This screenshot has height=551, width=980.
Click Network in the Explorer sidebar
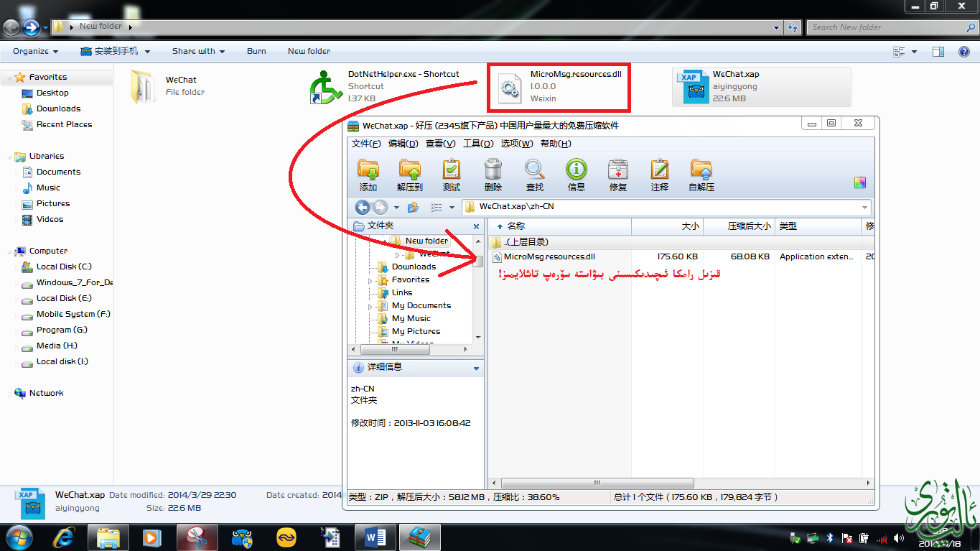click(x=46, y=393)
